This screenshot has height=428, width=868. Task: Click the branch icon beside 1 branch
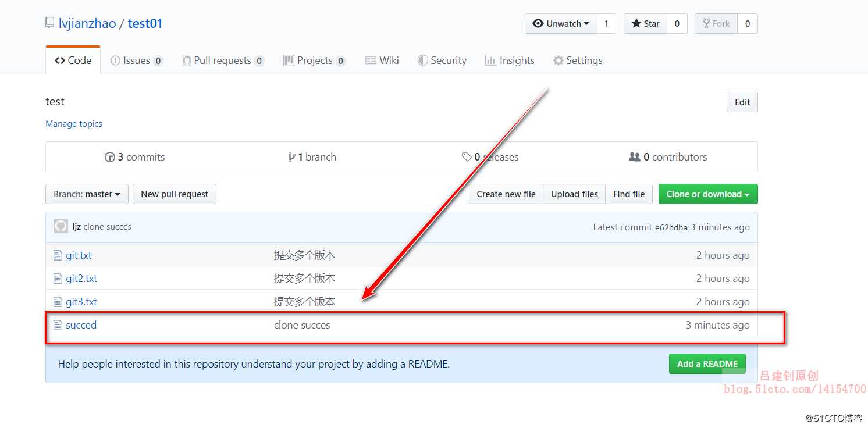(x=291, y=157)
